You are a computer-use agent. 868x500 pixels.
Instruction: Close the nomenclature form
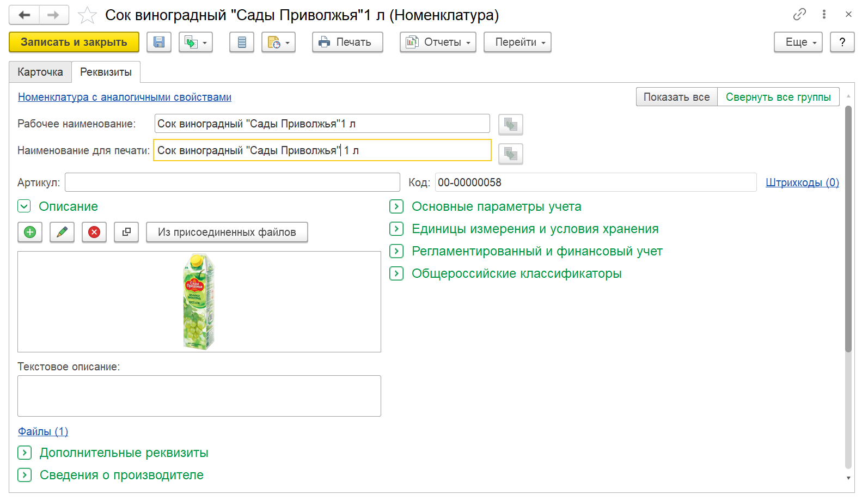click(x=848, y=14)
